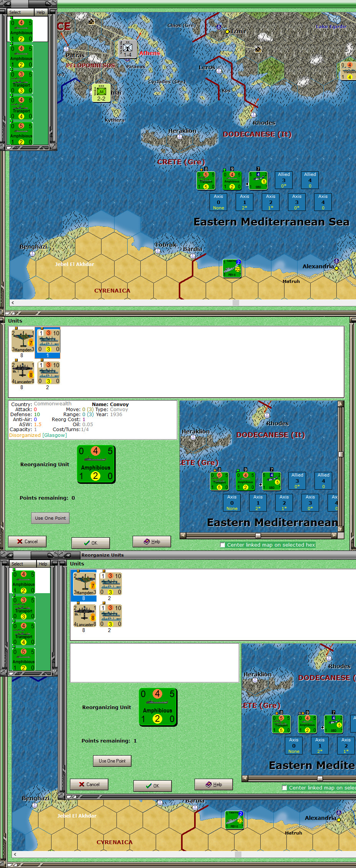The image size is (356, 868).
Task: Pick Amphibious 5 unit in panel beside Patras map
Action: click(x=22, y=133)
